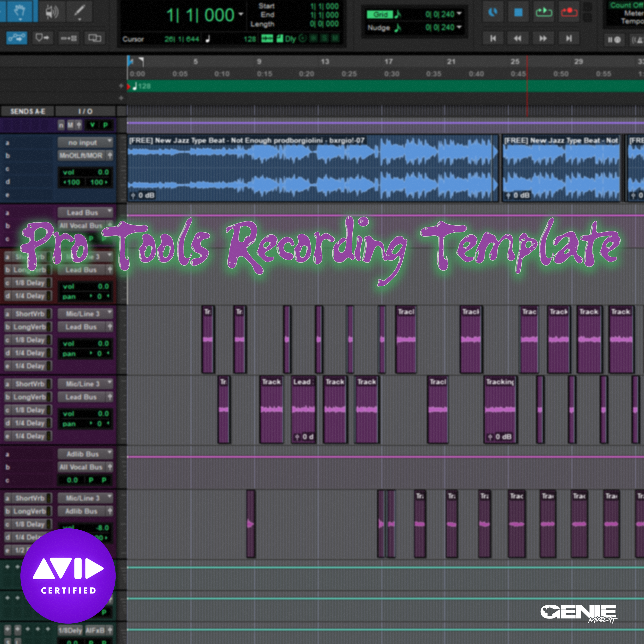Screen dimensions: 644x644
Task: Open the 'no input' input selector
Action: click(85, 143)
